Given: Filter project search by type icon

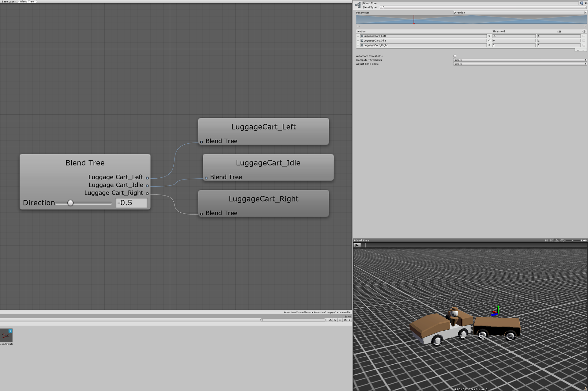Looking at the screenshot, I should [x=330, y=320].
